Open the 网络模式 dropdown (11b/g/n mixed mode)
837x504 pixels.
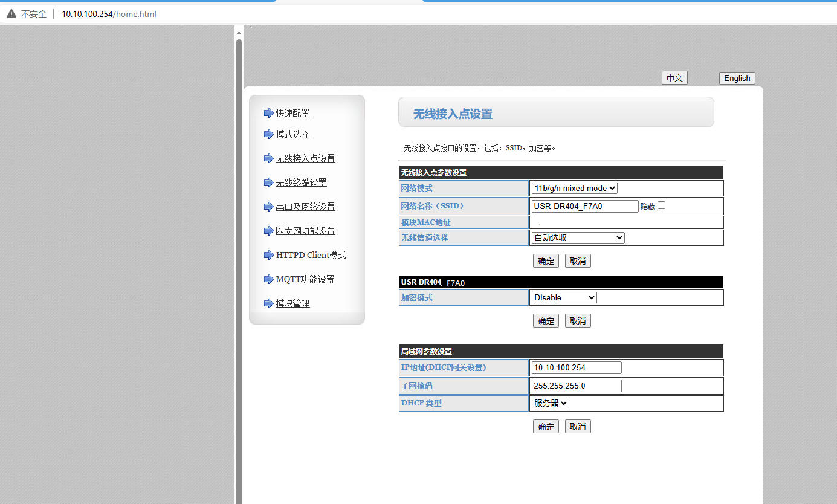(x=574, y=189)
